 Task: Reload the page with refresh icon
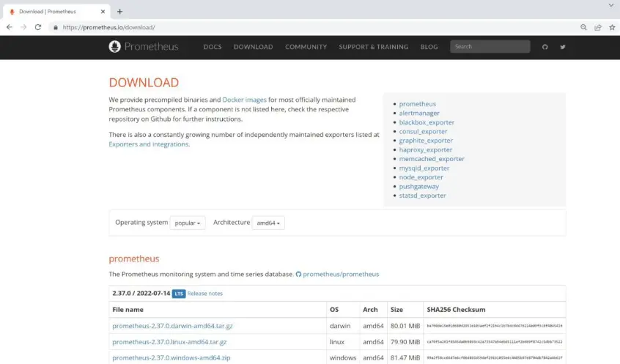38,27
